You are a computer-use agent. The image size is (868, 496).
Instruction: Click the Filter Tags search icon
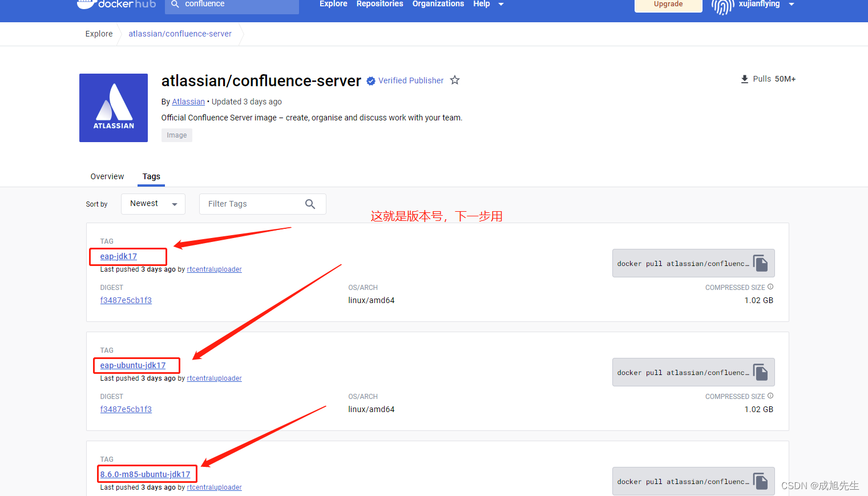click(x=310, y=204)
